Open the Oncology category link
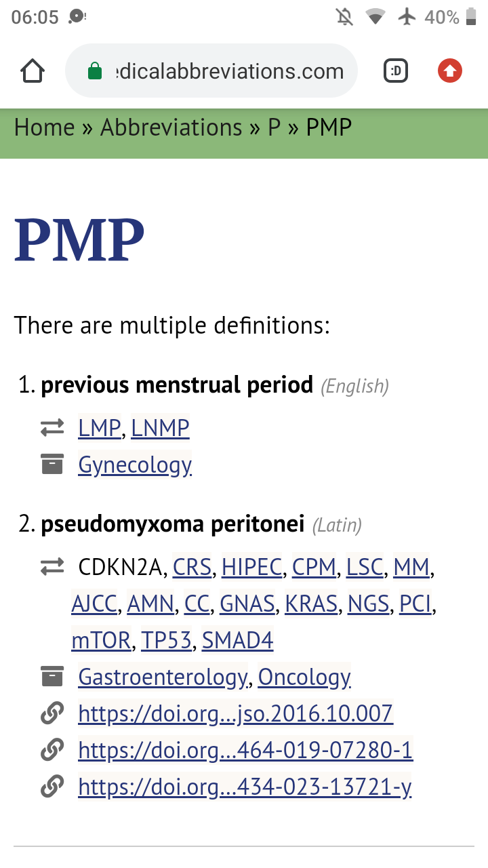 [304, 677]
